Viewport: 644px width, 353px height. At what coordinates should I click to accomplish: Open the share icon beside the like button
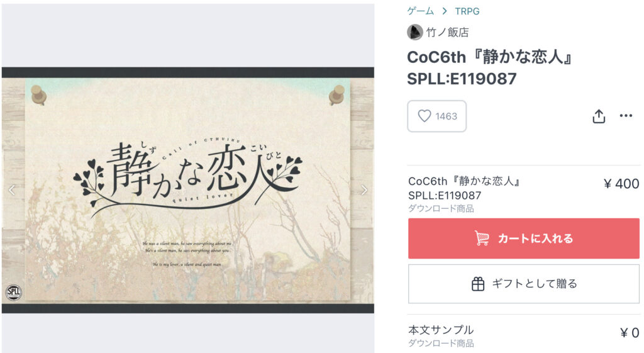point(599,116)
